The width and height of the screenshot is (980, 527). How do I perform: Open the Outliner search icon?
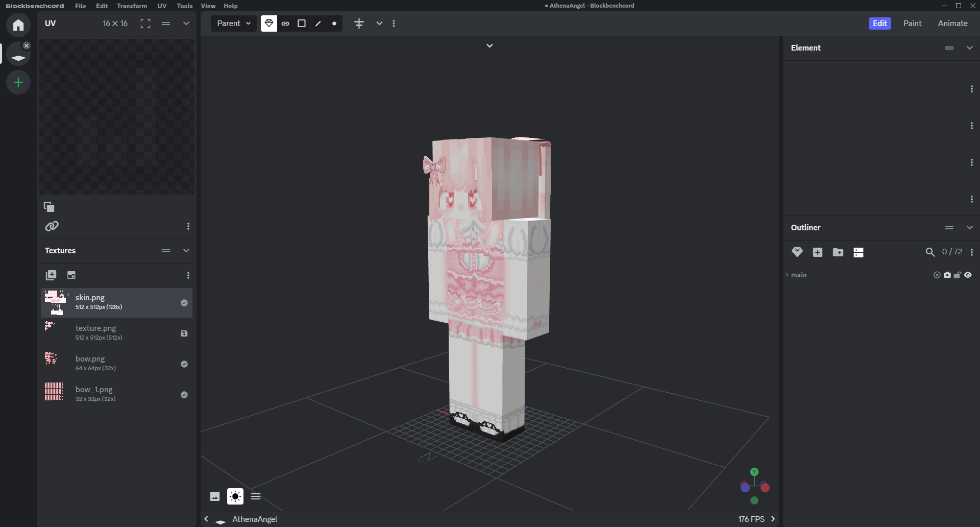[930, 252]
